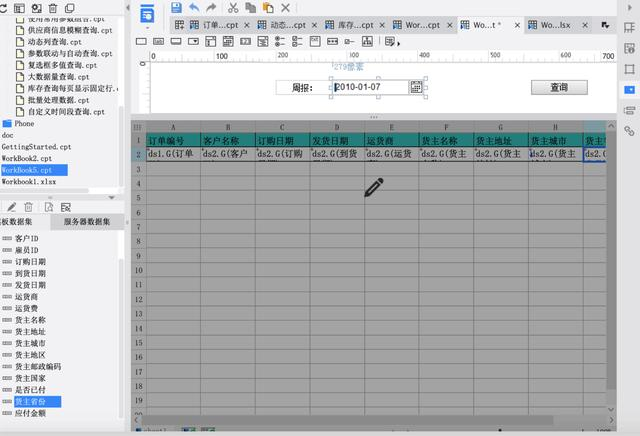
Task: Collapse file panel with the down arrow
Action: (111, 198)
